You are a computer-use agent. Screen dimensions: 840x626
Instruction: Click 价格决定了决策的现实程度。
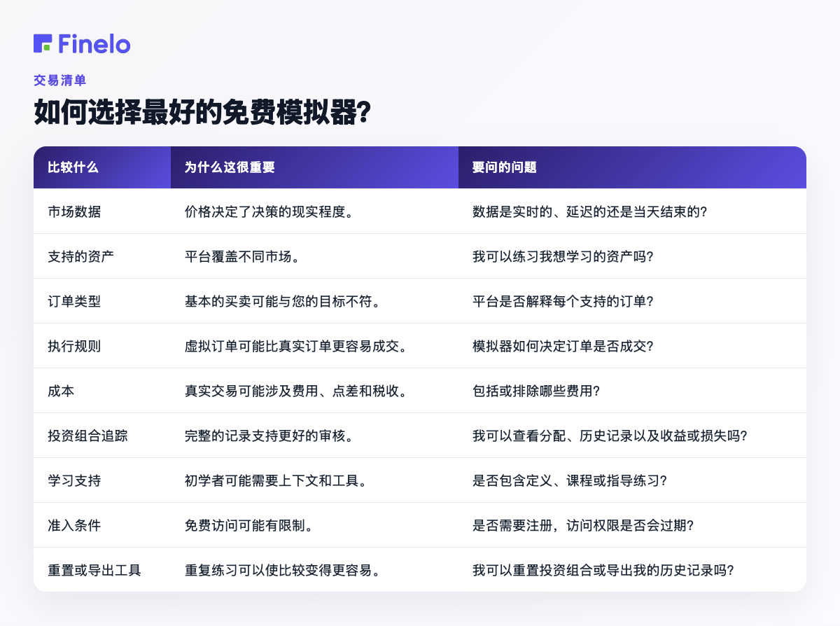[268, 211]
